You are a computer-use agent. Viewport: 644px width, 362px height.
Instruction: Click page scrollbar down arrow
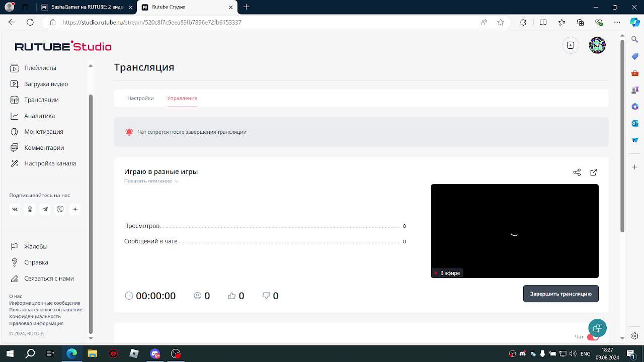click(622, 338)
